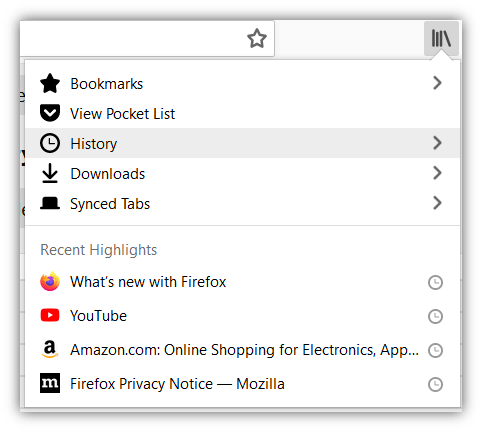Click the bookmark star in address bar
Viewport: 480px width, 430px height.
pyautogui.click(x=257, y=38)
